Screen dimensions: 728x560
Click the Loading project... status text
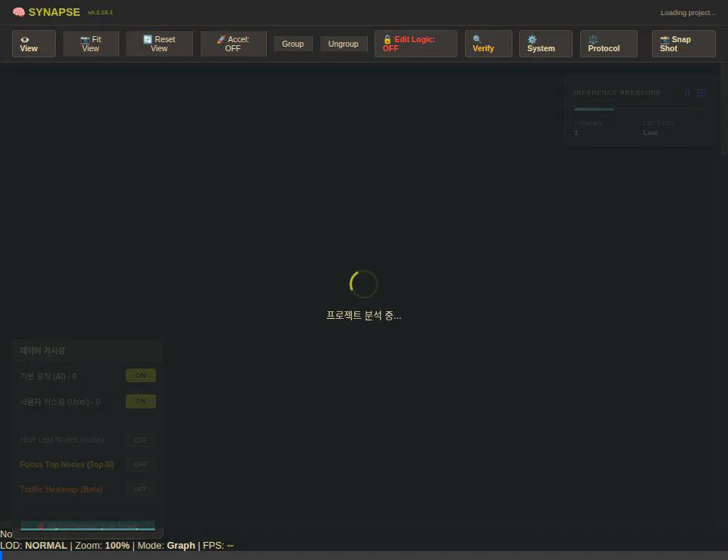(688, 13)
